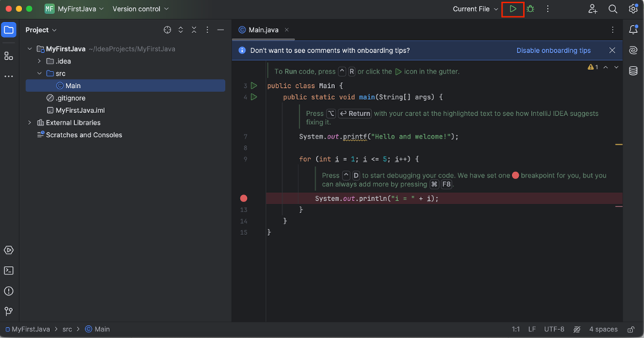
Task: Click the green Run button in toolbar
Action: (x=513, y=9)
